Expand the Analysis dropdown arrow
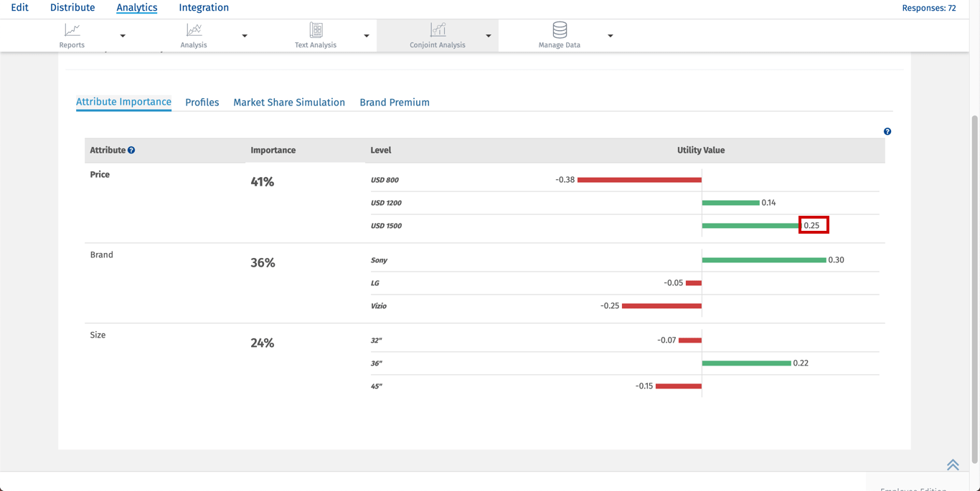 click(x=245, y=36)
